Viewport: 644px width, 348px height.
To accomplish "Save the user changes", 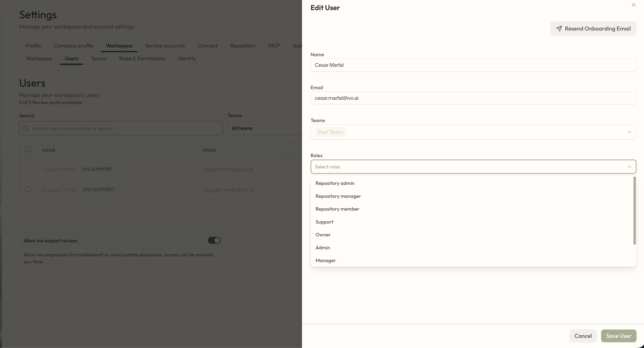I will (618, 336).
